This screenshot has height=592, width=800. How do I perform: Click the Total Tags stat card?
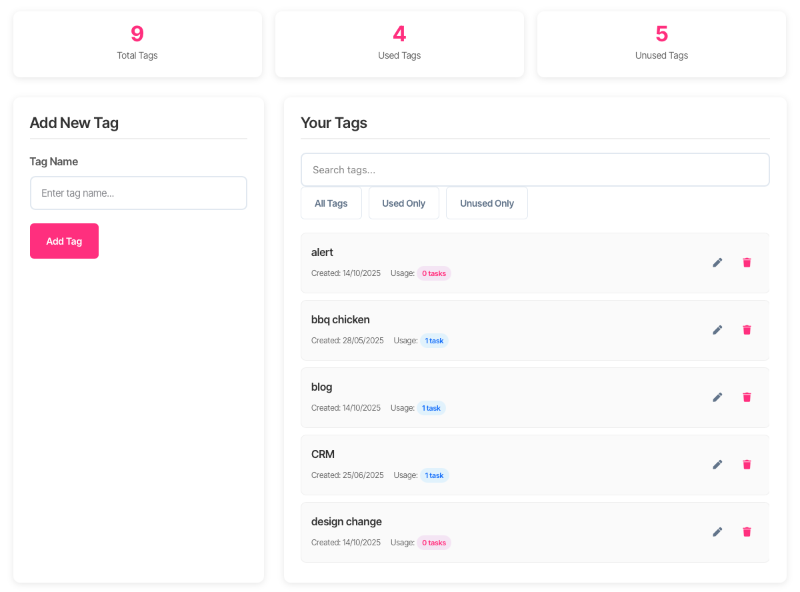(137, 44)
